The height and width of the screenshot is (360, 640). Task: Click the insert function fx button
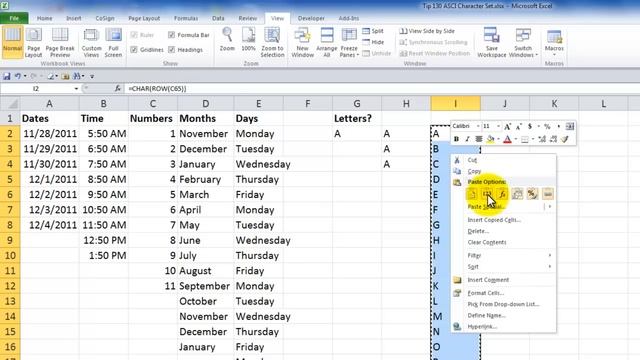118,89
